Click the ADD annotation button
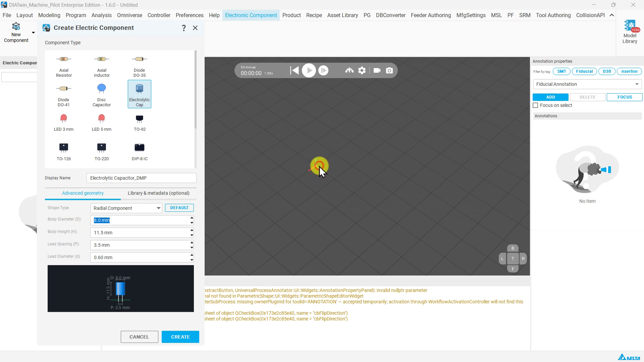644x362 pixels. tap(550, 97)
